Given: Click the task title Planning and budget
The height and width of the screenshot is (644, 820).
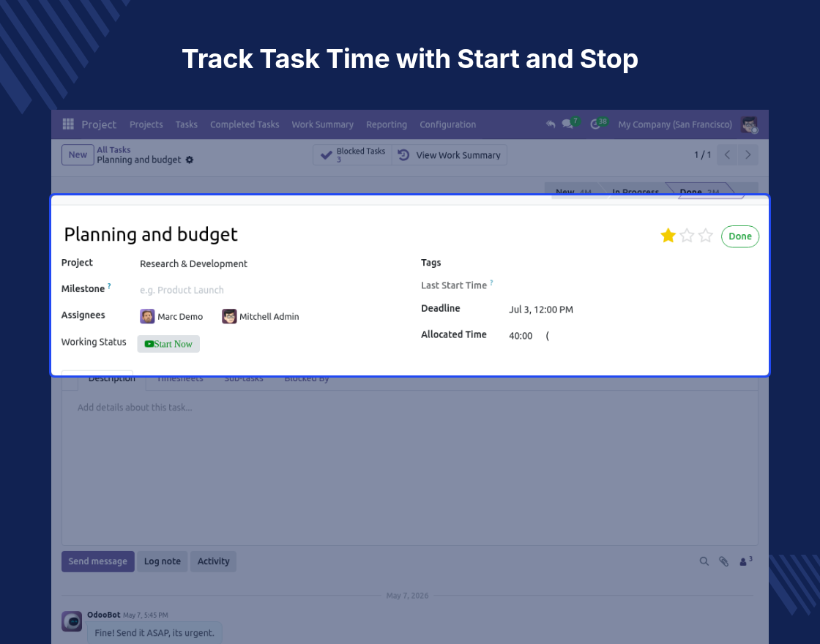Looking at the screenshot, I should [151, 234].
